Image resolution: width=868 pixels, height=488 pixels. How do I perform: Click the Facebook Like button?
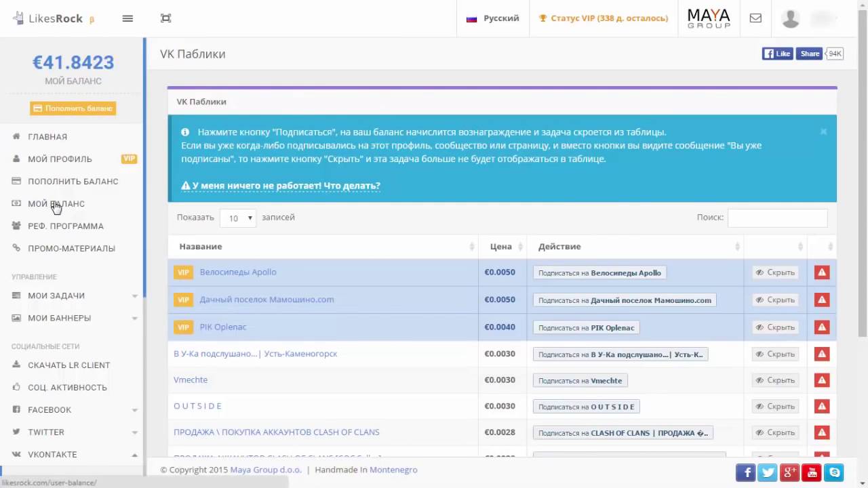pyautogui.click(x=777, y=54)
